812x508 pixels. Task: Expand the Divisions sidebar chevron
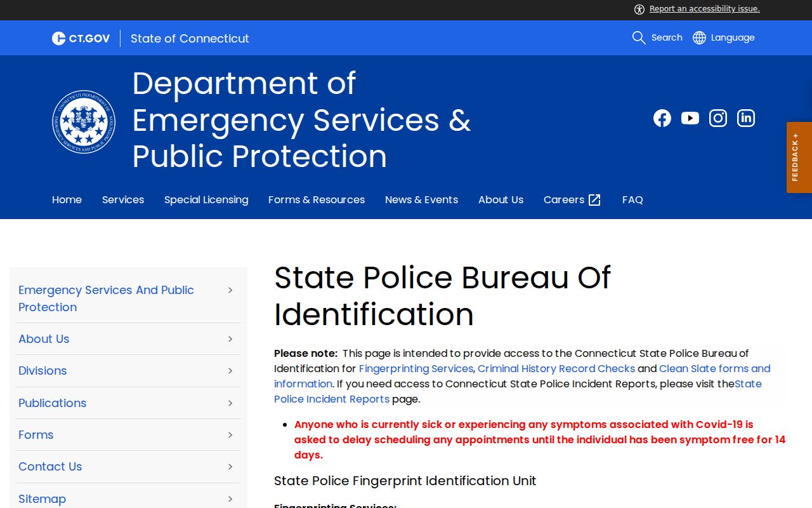pos(230,371)
